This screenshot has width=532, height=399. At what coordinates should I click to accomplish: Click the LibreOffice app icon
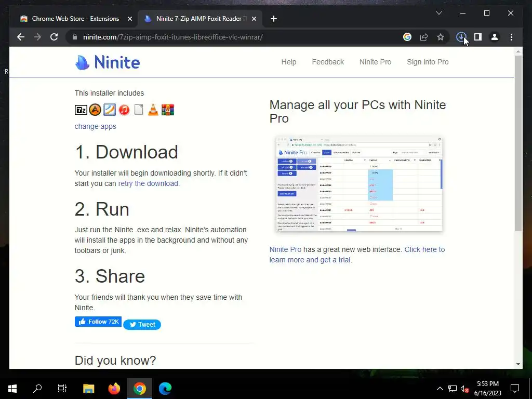tap(138, 110)
